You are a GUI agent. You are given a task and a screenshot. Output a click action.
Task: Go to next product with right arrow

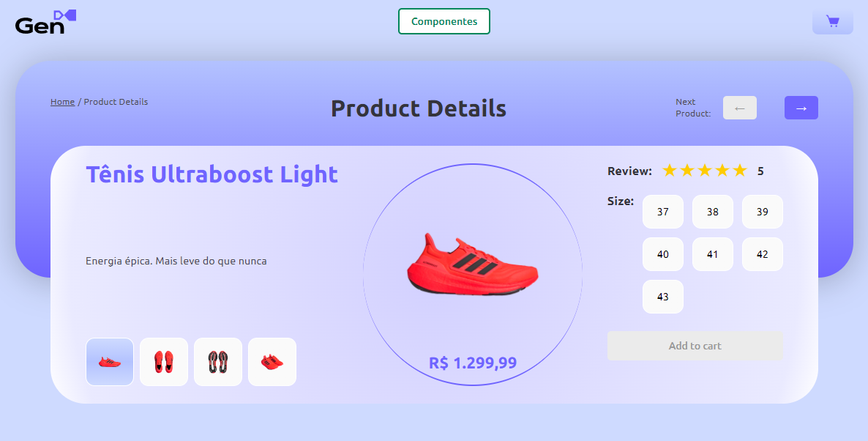[801, 108]
